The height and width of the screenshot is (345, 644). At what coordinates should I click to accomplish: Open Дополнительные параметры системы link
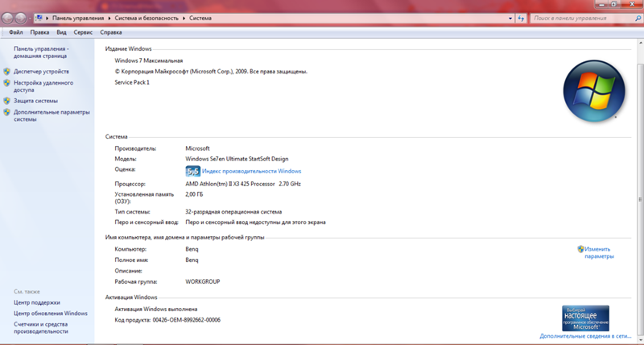pos(52,115)
